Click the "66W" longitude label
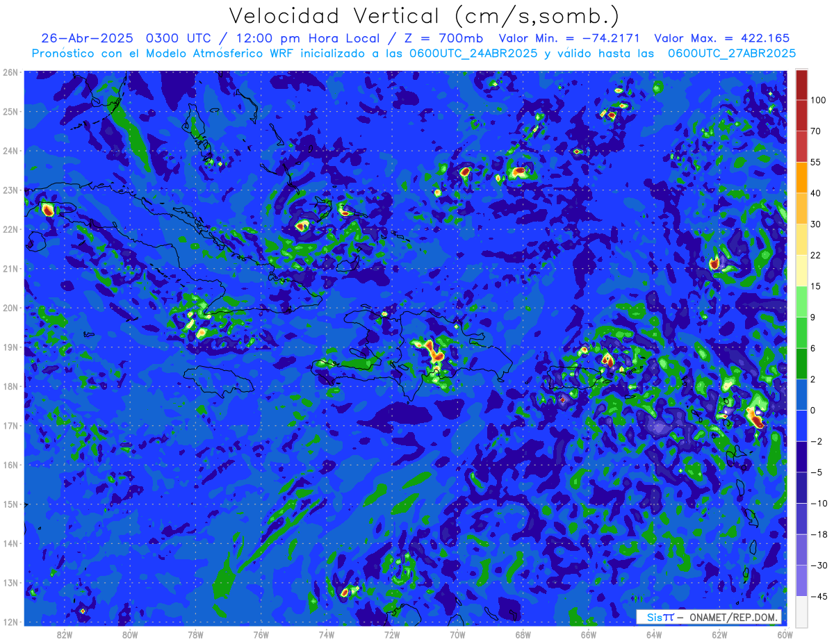Screen dimensions: 834x644 click(588, 634)
